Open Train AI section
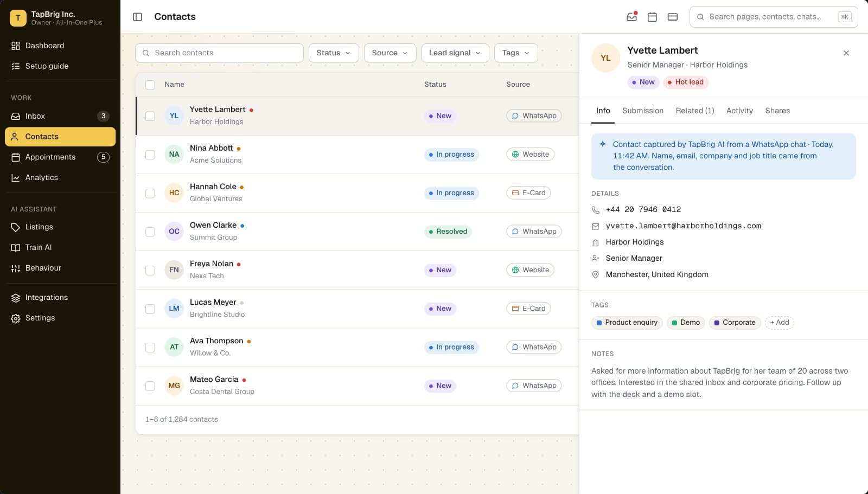The height and width of the screenshot is (494, 868). point(60,248)
